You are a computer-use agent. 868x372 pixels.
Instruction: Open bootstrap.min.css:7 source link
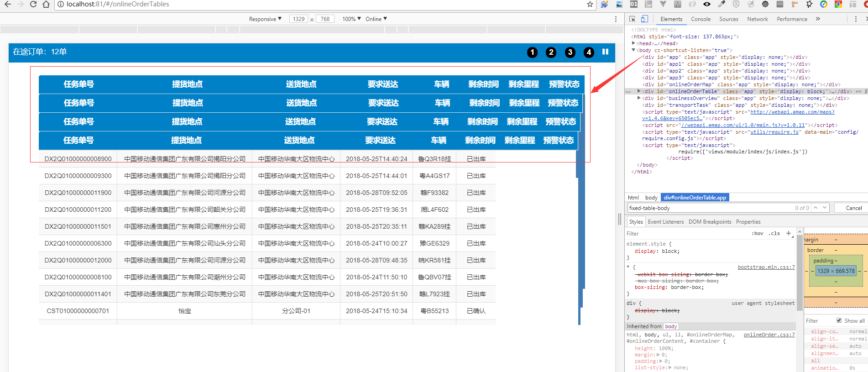click(766, 267)
